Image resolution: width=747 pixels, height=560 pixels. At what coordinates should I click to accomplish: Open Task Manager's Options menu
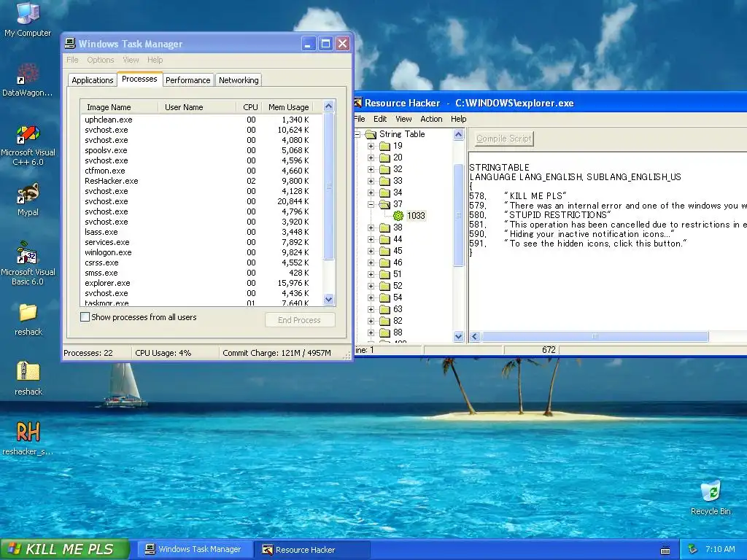click(101, 60)
